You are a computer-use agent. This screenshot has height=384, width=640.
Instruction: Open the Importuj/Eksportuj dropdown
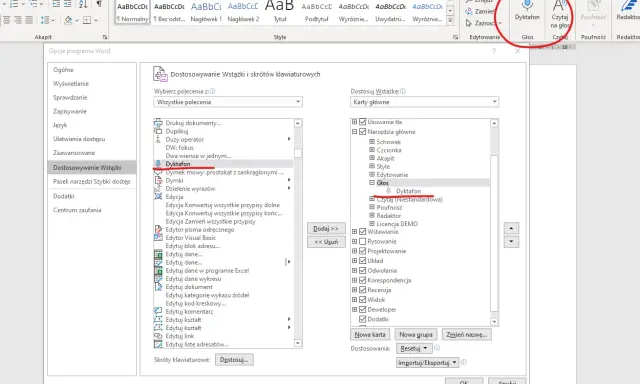[427, 362]
